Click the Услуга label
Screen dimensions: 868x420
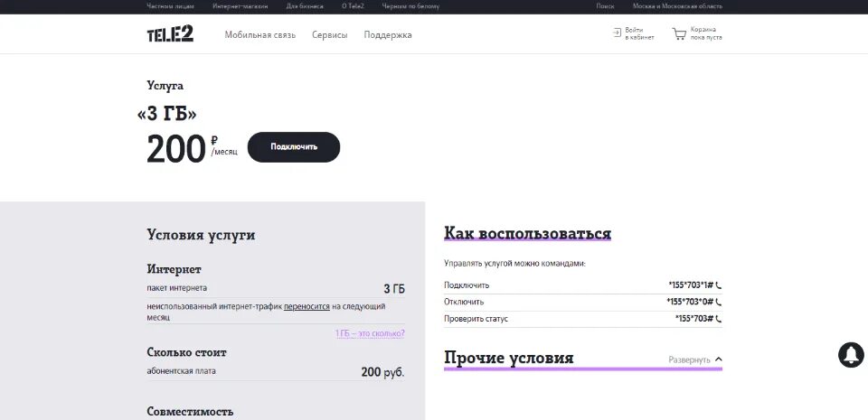(x=165, y=86)
